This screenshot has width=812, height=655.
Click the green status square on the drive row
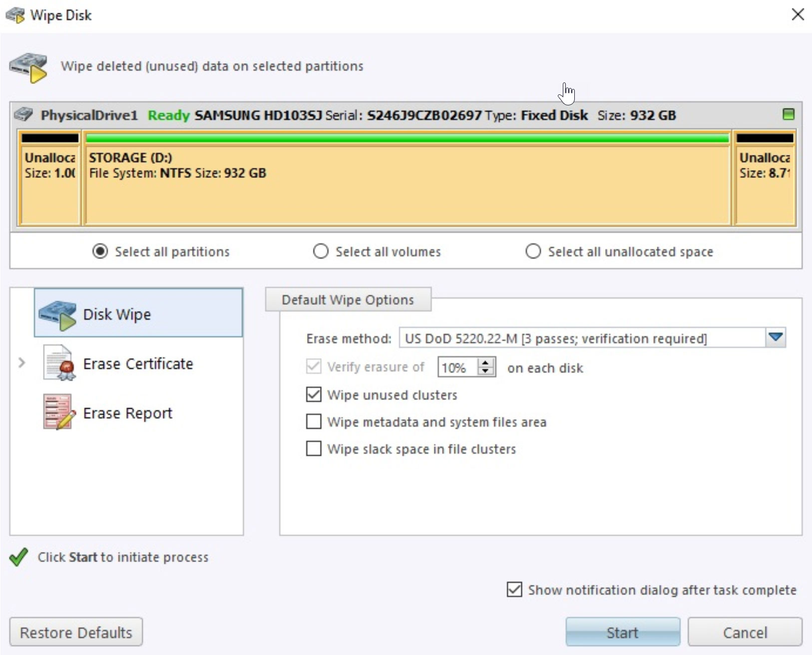pos(789,114)
